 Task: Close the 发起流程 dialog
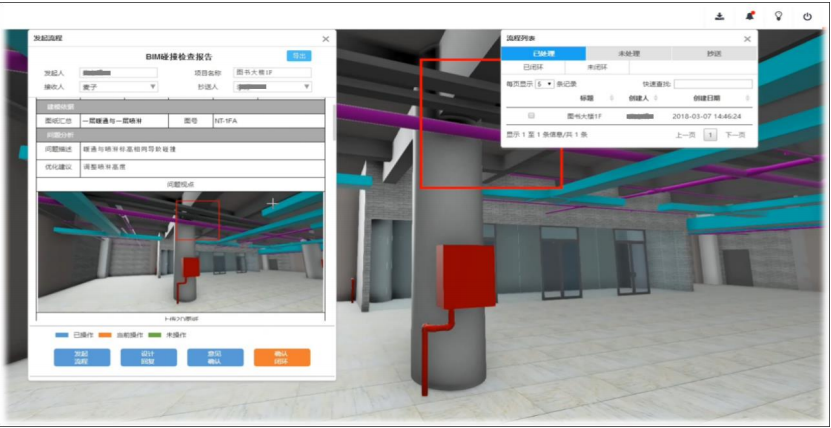click(x=326, y=39)
